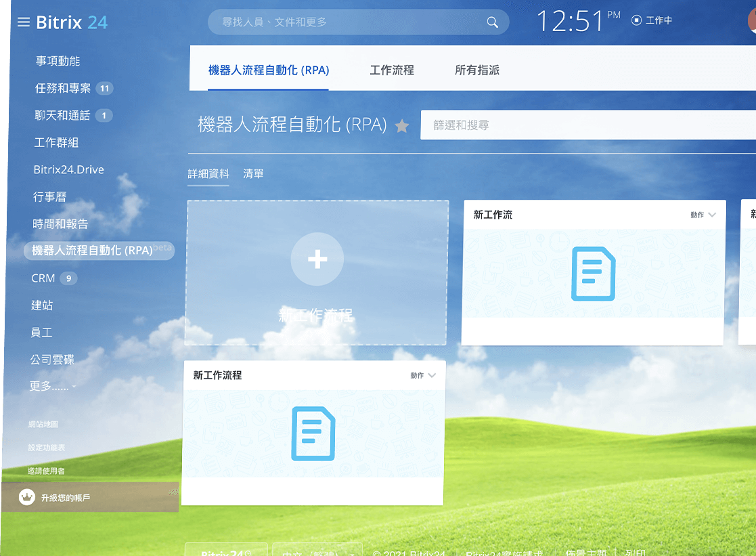Viewport: 756px width, 556px height.
Task: Click the 網站地圖 link
Action: pos(43,424)
